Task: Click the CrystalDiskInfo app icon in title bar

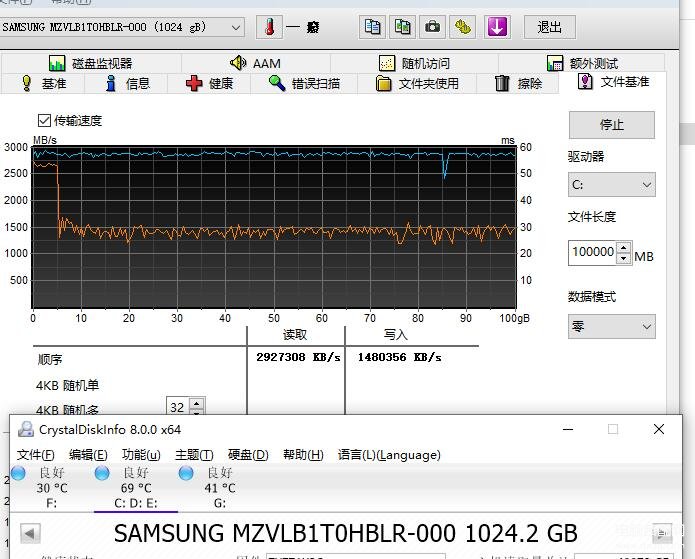Action: (25, 429)
